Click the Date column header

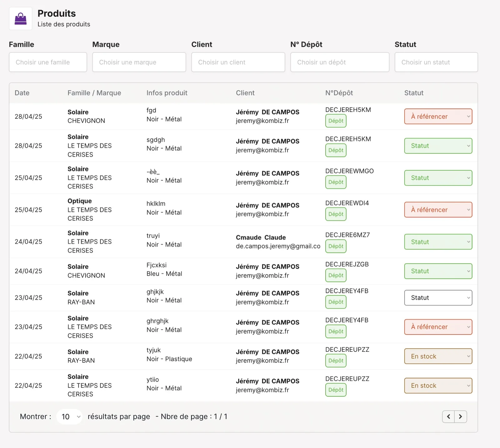[x=22, y=93]
